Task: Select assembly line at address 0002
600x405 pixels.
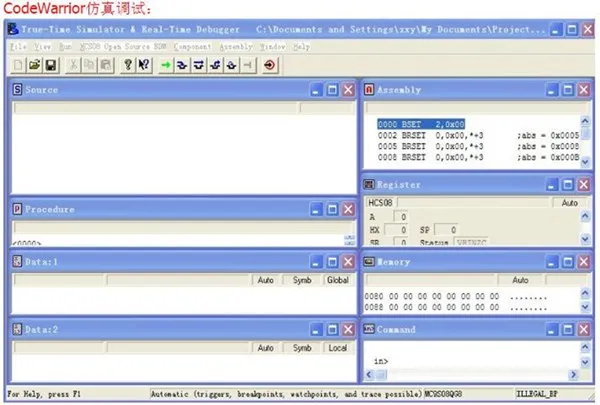Action: (478, 135)
